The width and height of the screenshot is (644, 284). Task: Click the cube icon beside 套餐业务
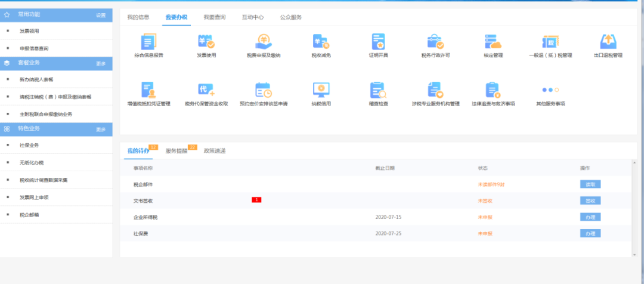point(7,63)
